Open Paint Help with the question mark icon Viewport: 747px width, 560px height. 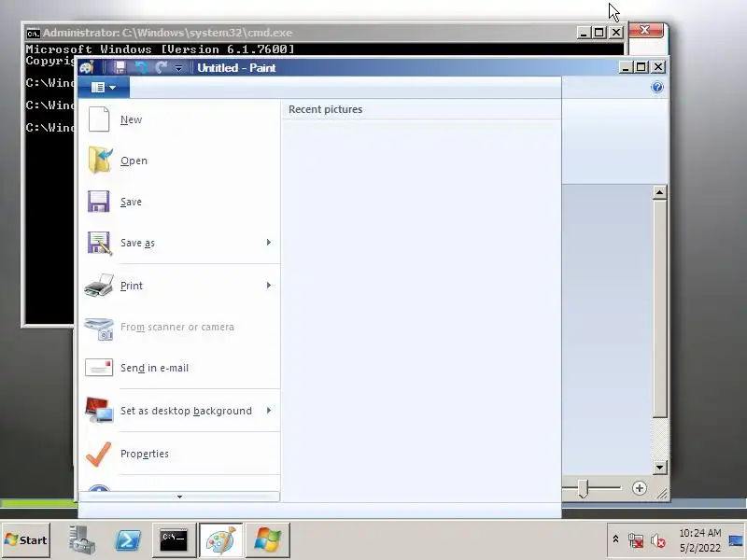click(657, 87)
